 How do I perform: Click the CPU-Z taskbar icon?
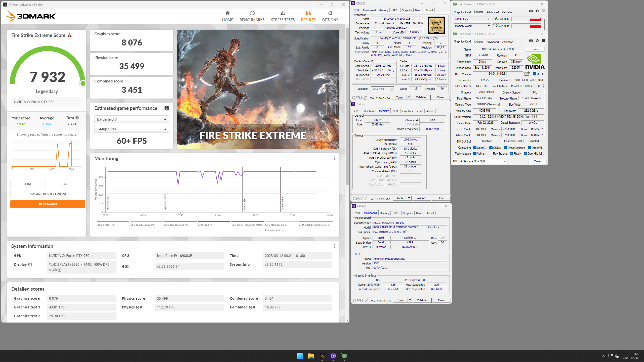[x=333, y=356]
